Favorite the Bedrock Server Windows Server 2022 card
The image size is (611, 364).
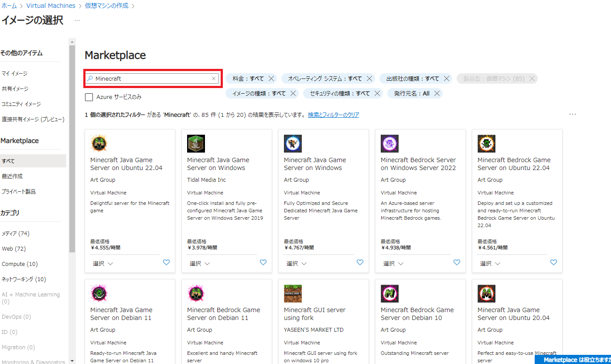[457, 262]
